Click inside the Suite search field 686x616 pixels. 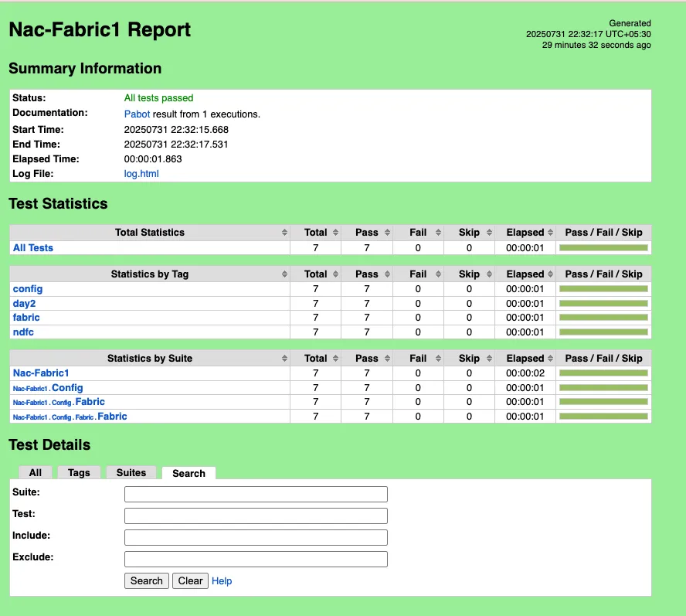[256, 494]
